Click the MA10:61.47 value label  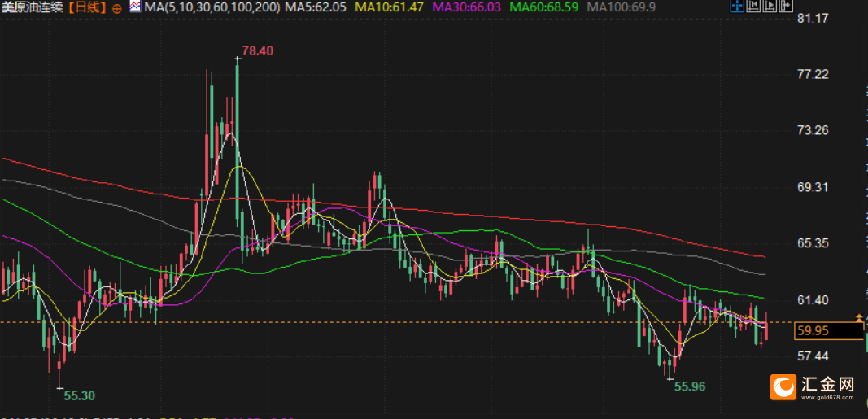389,8
